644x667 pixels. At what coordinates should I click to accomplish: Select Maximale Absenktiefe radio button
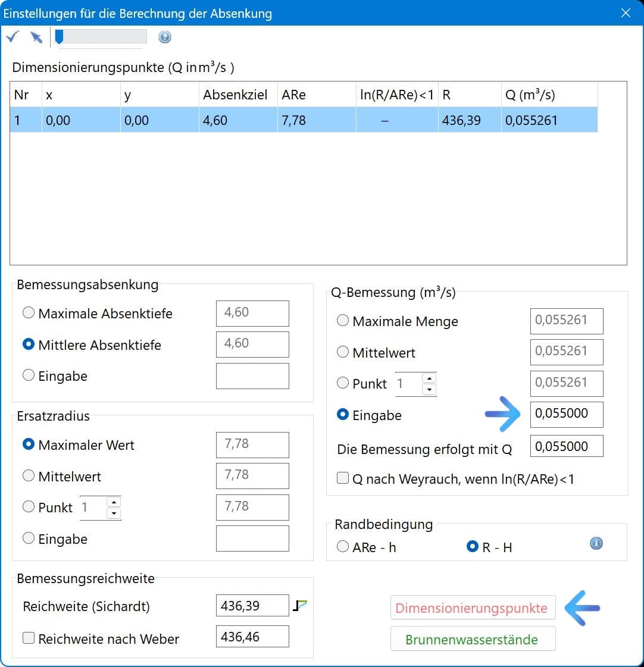click(x=29, y=313)
